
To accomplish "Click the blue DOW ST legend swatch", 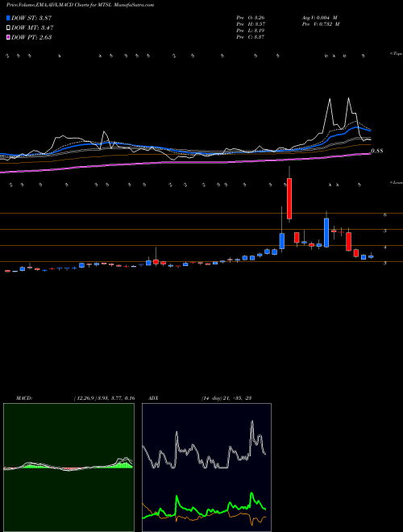I will pos(8,19).
